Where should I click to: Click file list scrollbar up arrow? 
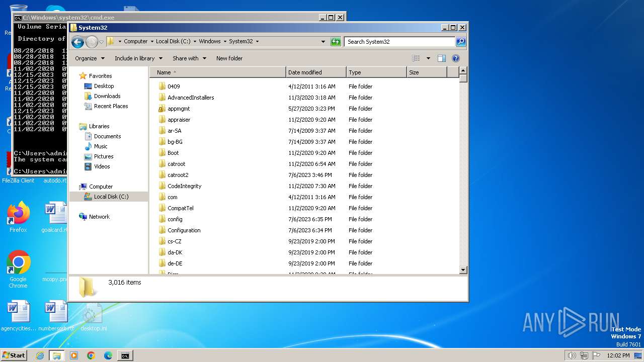click(x=463, y=71)
